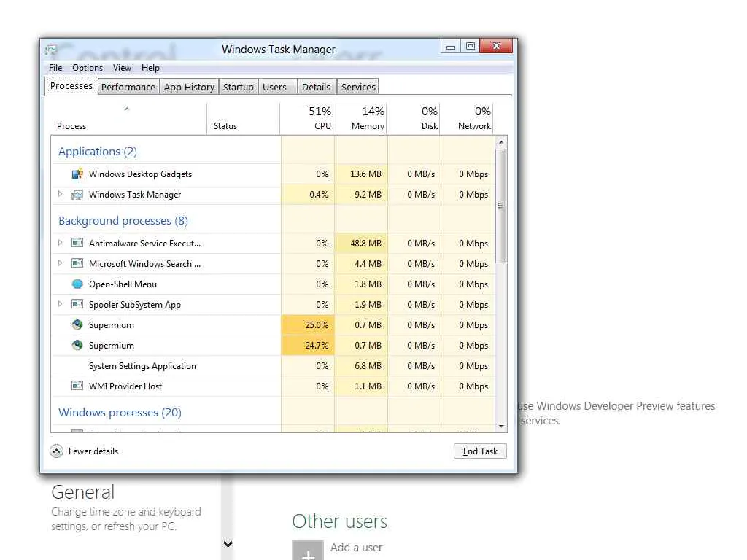Click the icon of the Supermium process using 24.7% CPU
Image resolution: width=747 pixels, height=560 pixels.
tap(77, 345)
